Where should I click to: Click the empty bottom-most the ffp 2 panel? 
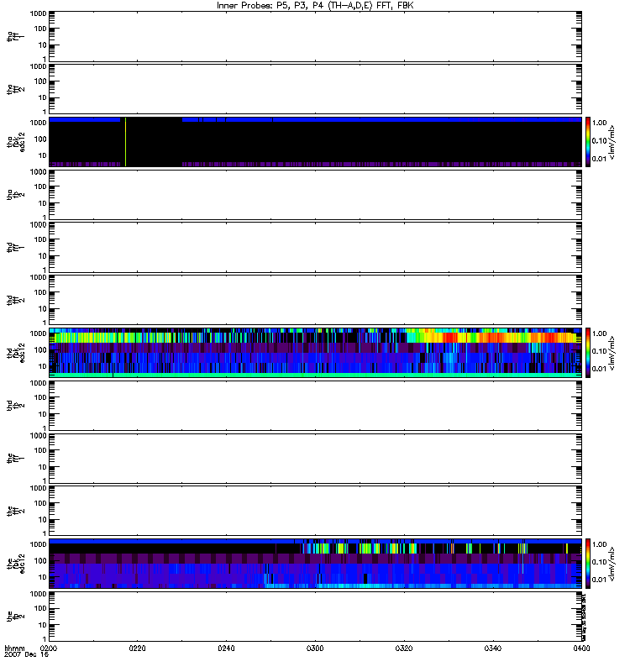pos(316,617)
